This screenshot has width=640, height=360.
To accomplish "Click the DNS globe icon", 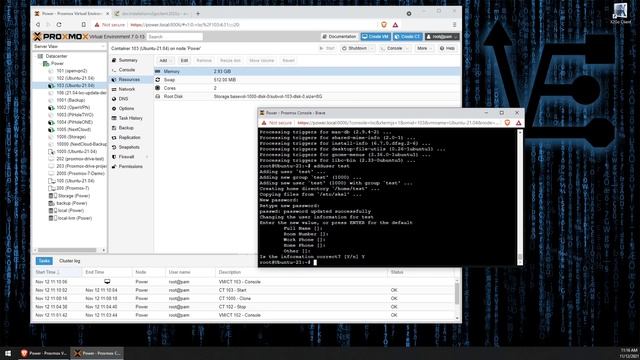I will (x=114, y=99).
